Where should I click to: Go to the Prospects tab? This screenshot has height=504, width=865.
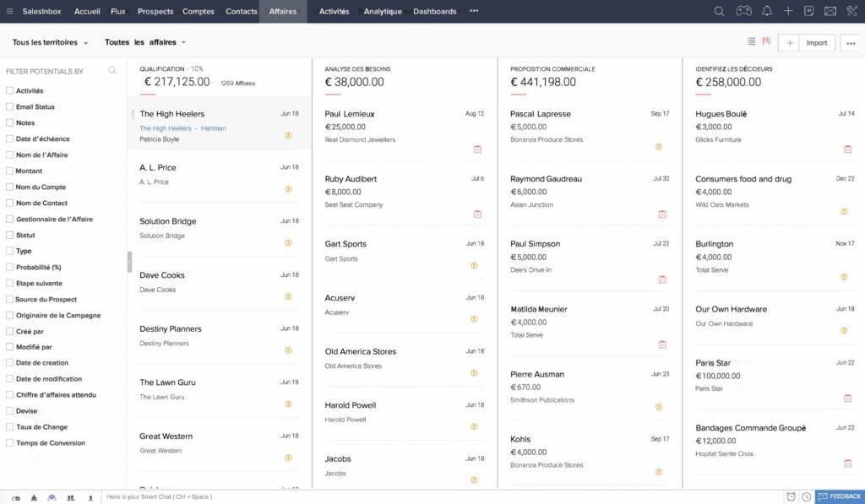(155, 12)
